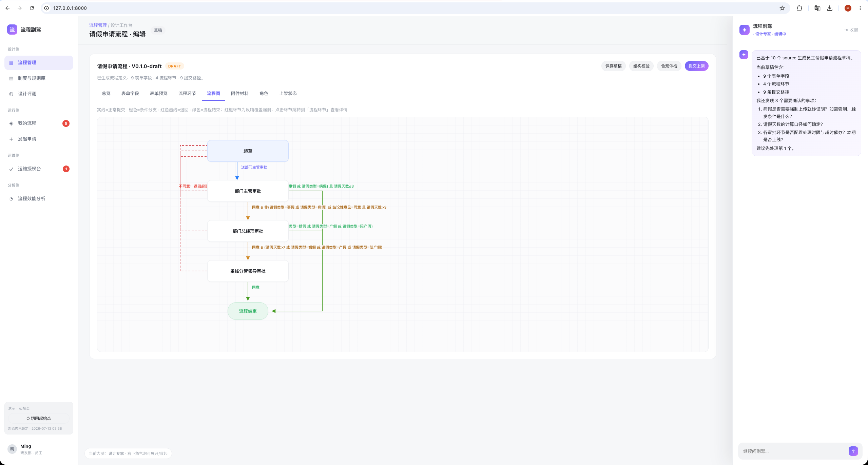
Task: Click the 流程副驾 sparkle icon in panel header
Action: tap(744, 30)
